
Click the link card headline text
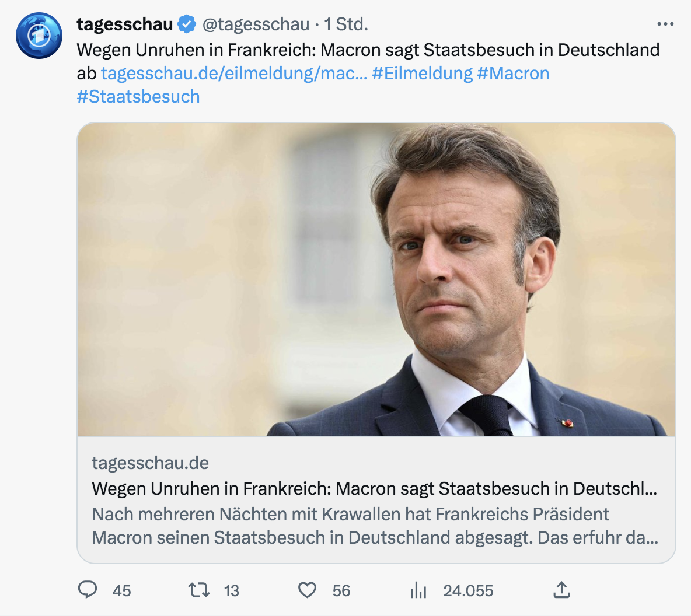click(374, 488)
